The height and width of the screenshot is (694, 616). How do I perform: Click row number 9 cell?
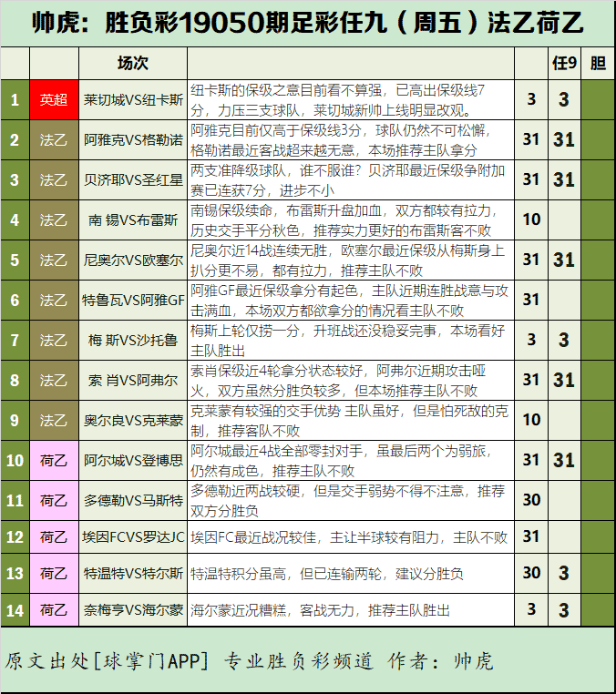[x=15, y=420]
